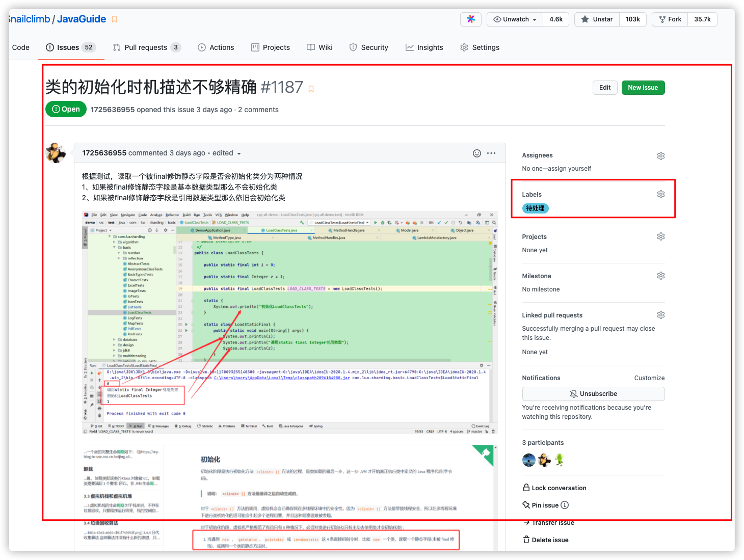Click the Labels gear icon
This screenshot has height=560, width=744.
point(660,194)
